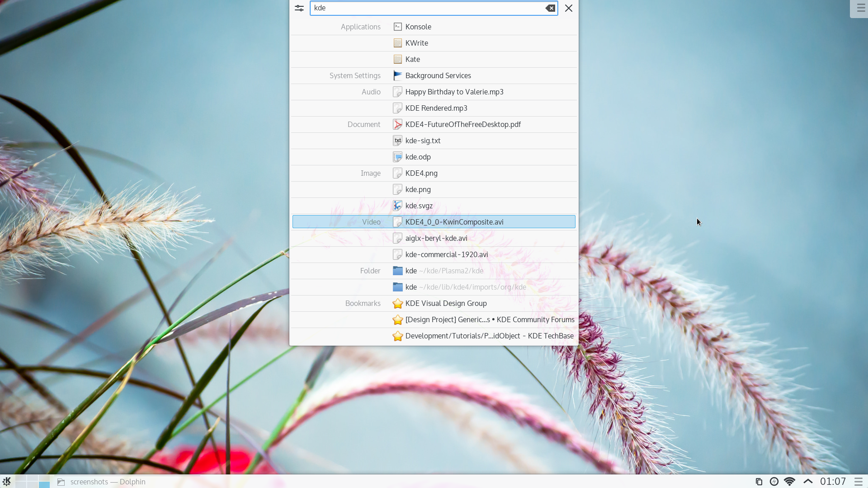This screenshot has width=868, height=488.
Task: Close the KRunner search dialog
Action: click(x=568, y=8)
